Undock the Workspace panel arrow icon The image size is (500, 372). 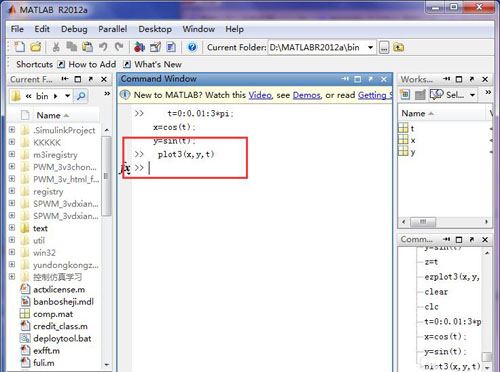(x=472, y=79)
